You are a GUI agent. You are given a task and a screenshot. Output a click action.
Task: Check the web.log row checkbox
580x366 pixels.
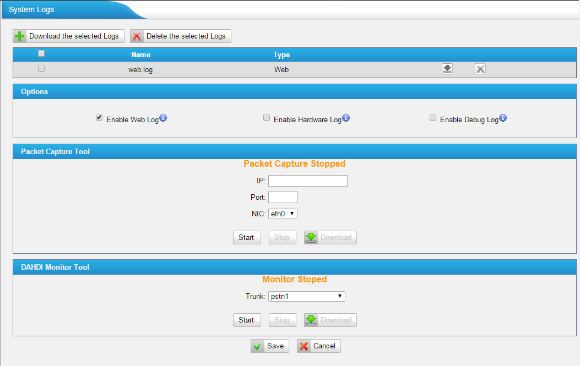pos(41,68)
